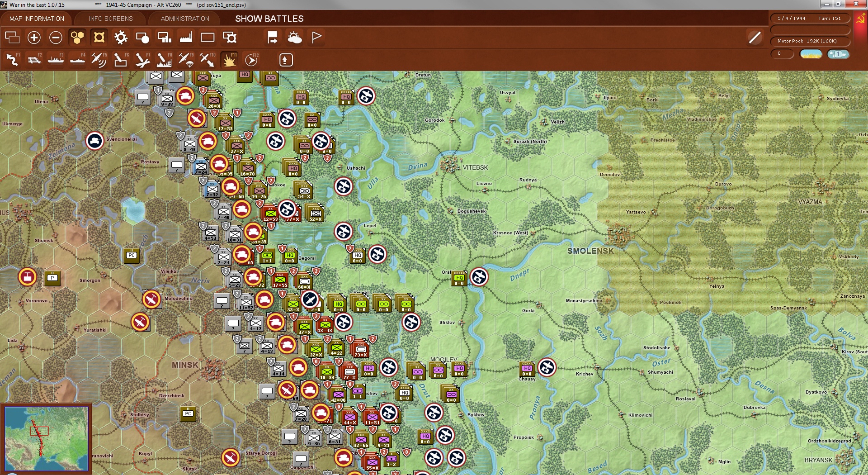Toggle the yellow hex grid display
The width and height of the screenshot is (868, 475).
[x=77, y=38]
